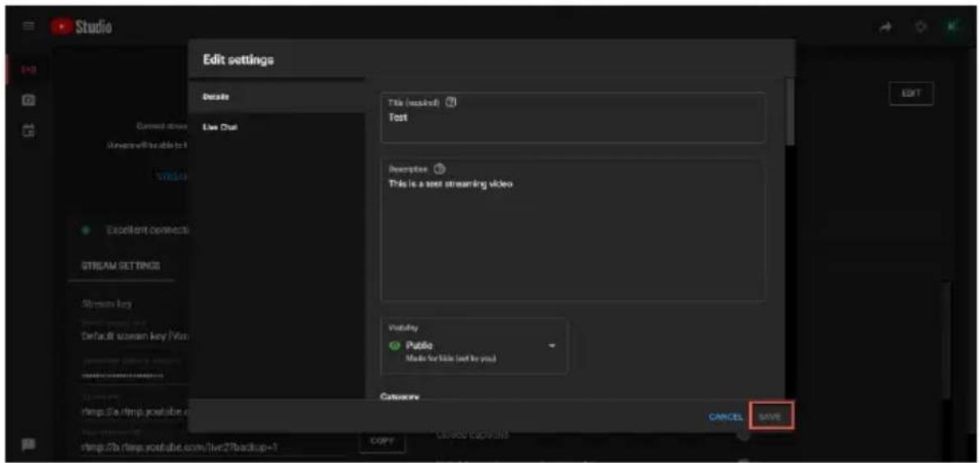Click the help icon next to Description
This screenshot has width=980, height=463.
coord(439,169)
